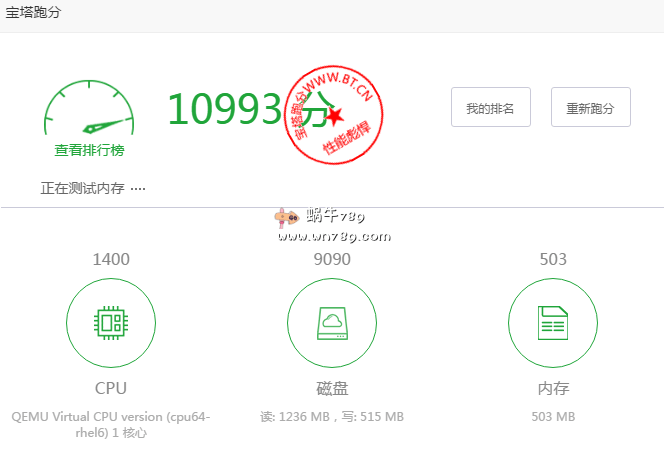Click the disk read/write speed text
The width and height of the screenshot is (664, 450).
tap(332, 416)
